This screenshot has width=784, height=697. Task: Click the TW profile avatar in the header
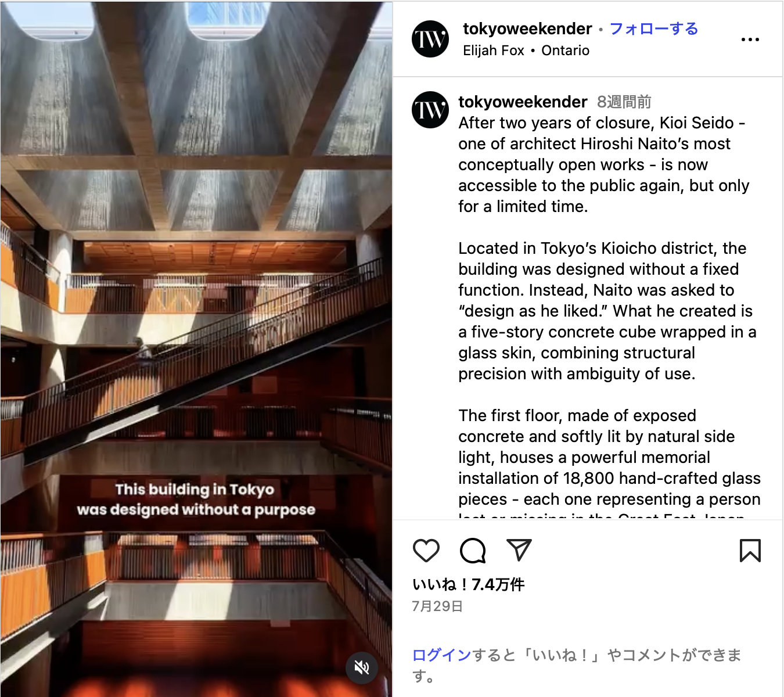pos(430,39)
